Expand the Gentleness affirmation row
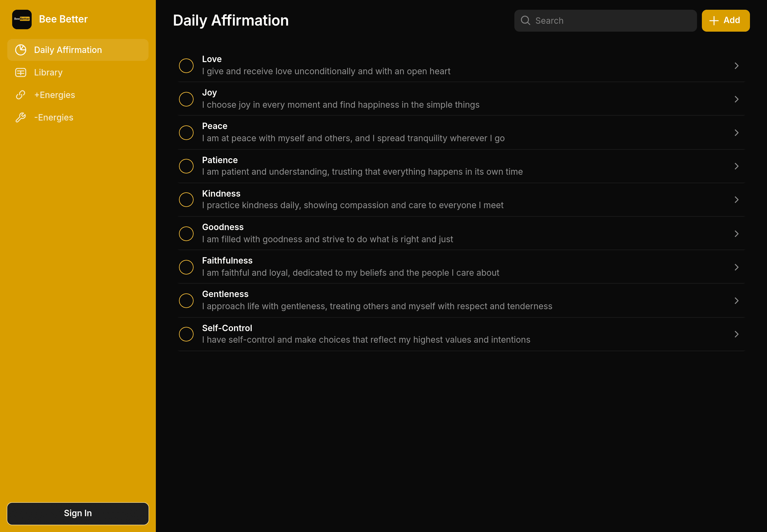767x532 pixels. point(737,300)
